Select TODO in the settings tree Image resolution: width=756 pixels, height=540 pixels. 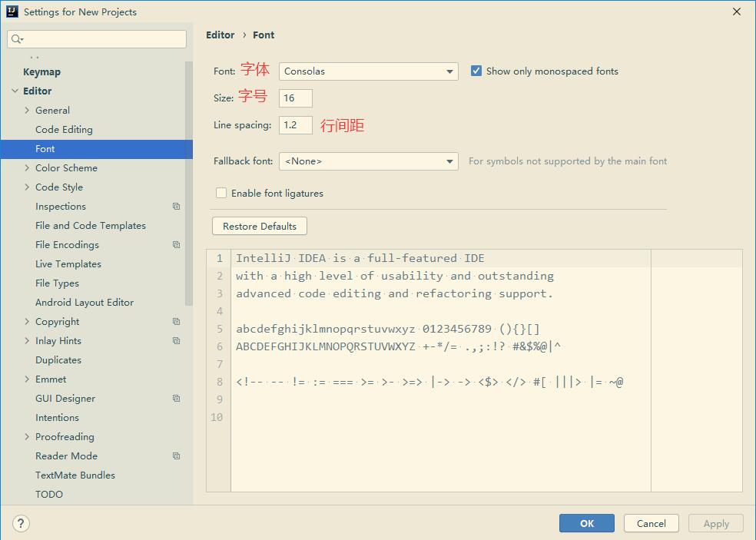[x=48, y=494]
